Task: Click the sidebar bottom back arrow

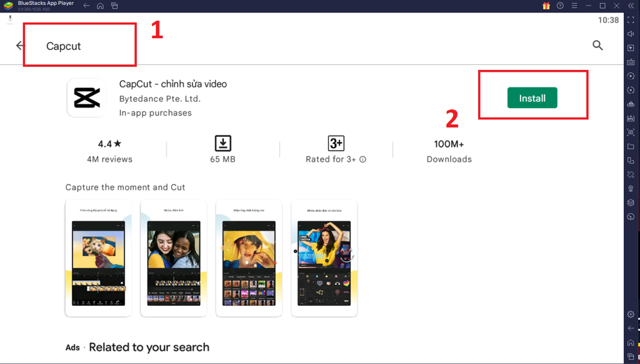Action: click(x=631, y=328)
